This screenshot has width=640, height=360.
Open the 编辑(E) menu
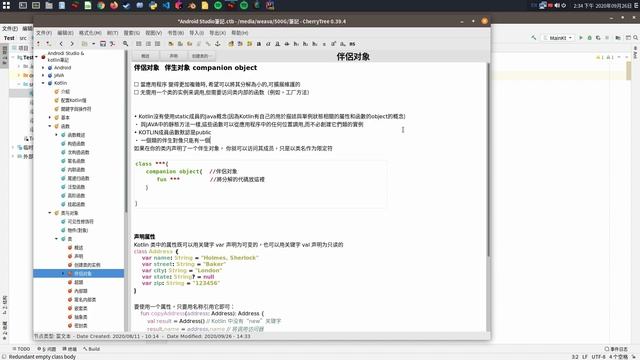[65, 33]
